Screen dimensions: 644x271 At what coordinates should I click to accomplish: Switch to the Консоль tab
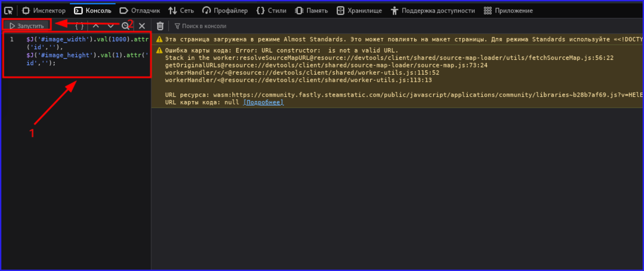[93, 11]
